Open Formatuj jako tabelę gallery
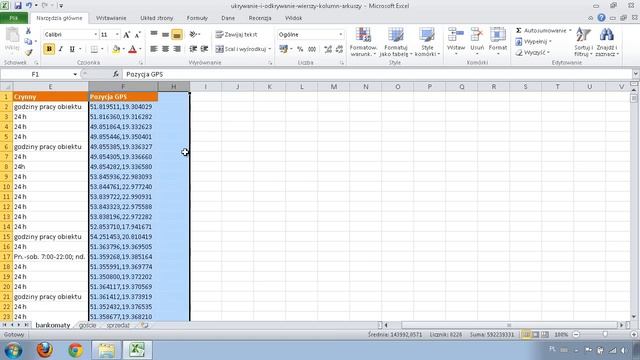640x360 pixels. click(x=396, y=42)
